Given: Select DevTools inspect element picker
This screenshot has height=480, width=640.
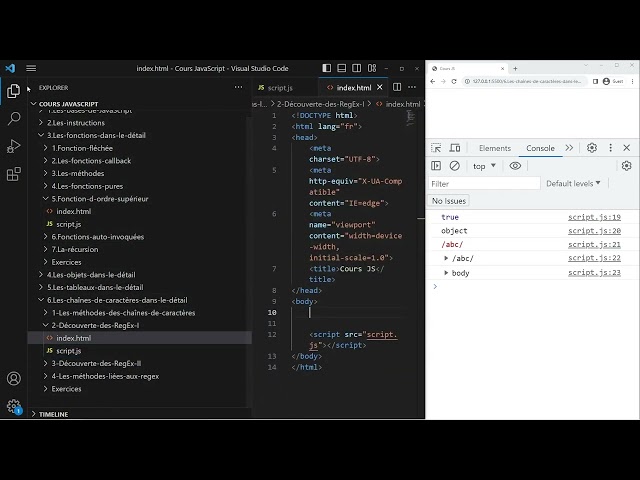Looking at the screenshot, I should [436, 148].
